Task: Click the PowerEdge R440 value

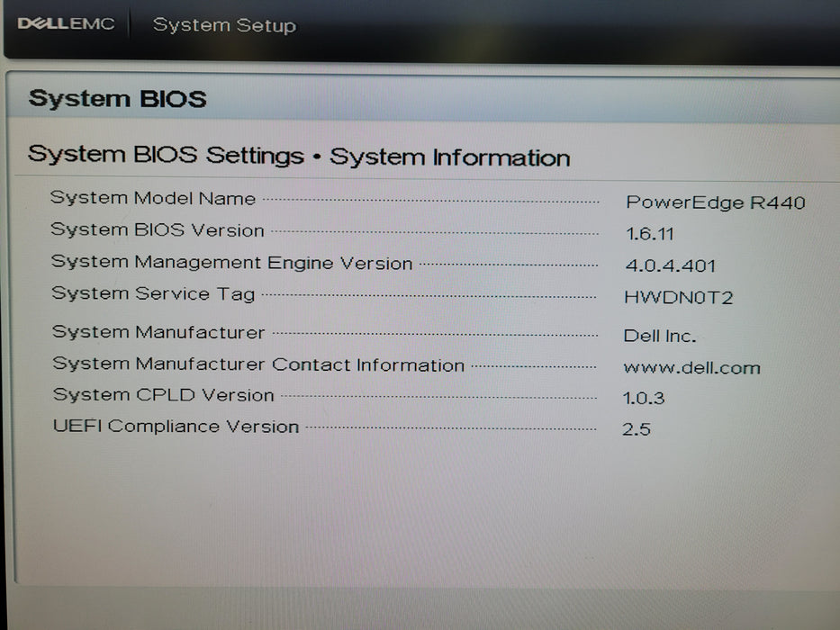Action: coord(716,202)
